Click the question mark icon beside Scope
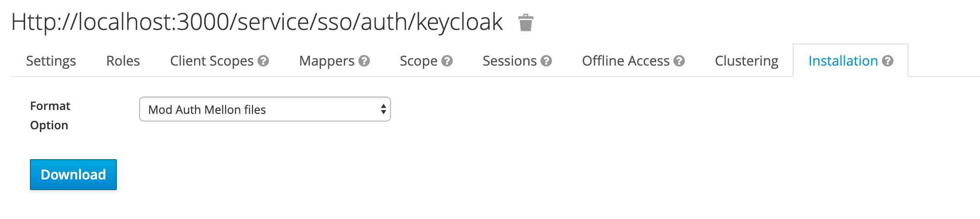This screenshot has width=980, height=219. 447,61
